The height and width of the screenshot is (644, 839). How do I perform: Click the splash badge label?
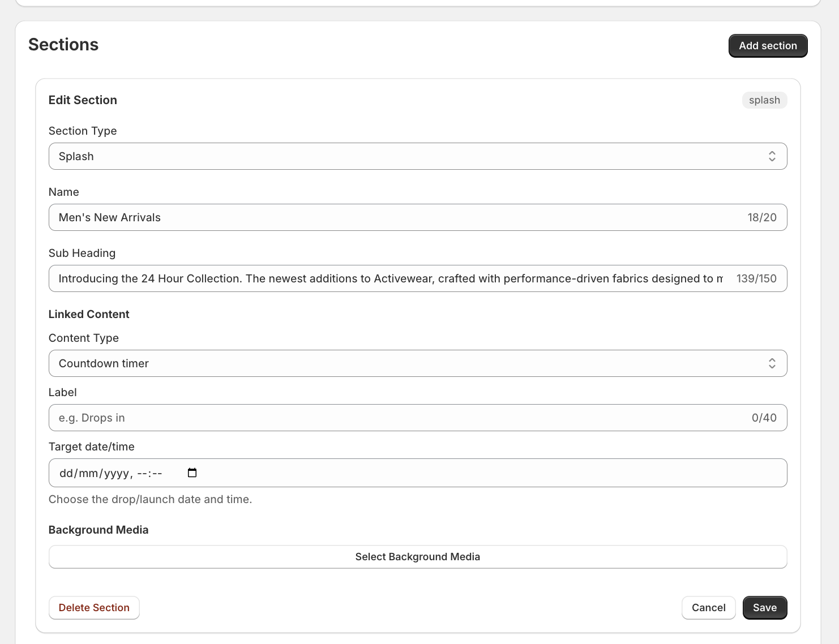tap(764, 100)
